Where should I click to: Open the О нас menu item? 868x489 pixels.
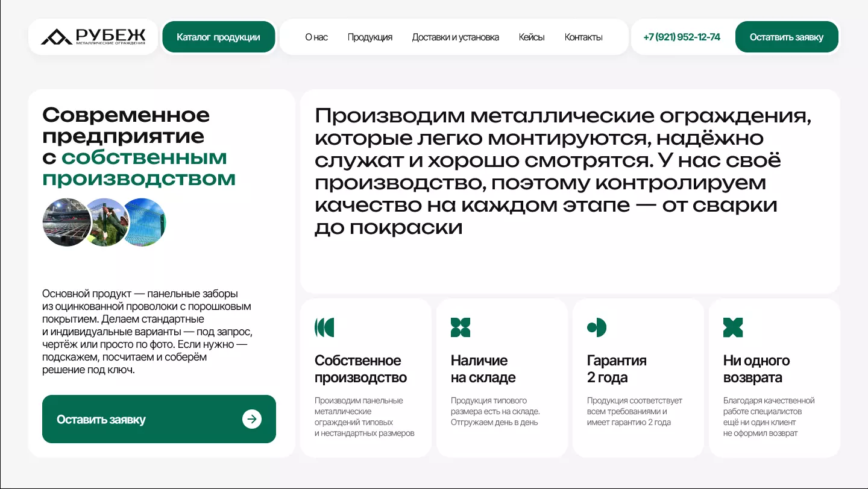coord(316,37)
